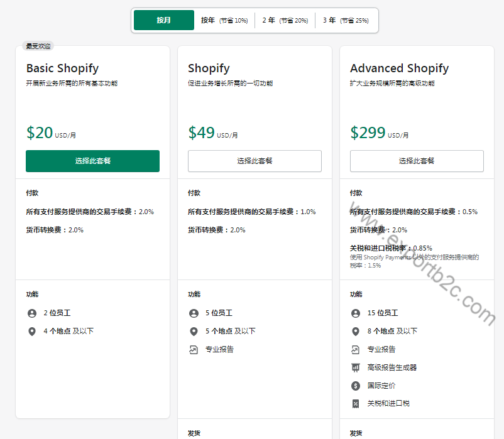Click the 15 位员工 text
The height and width of the screenshot is (439, 504).
tap(383, 313)
